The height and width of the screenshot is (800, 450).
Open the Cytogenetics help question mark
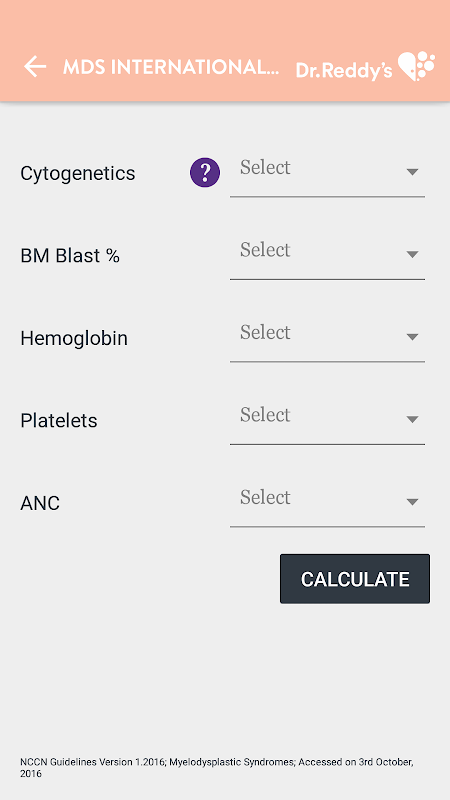(x=205, y=172)
